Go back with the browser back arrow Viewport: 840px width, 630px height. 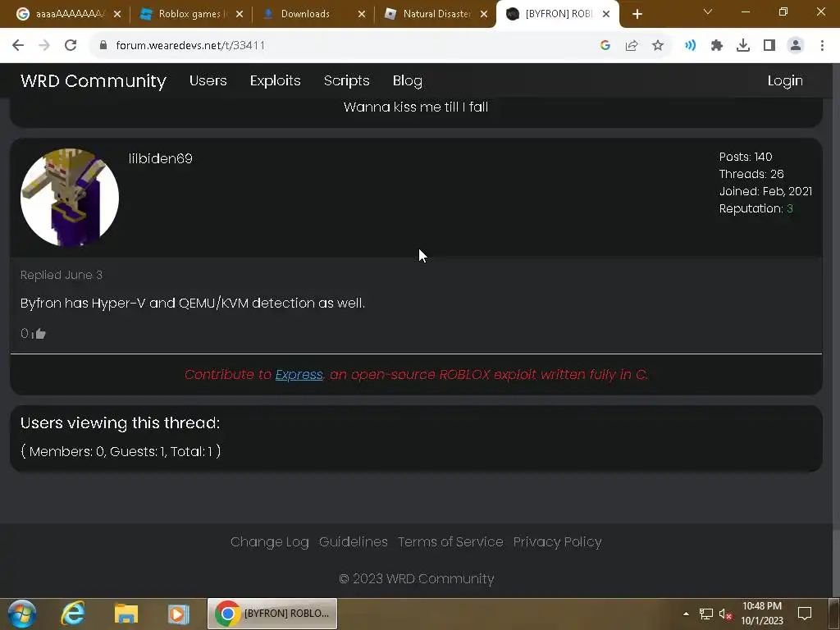tap(18, 46)
